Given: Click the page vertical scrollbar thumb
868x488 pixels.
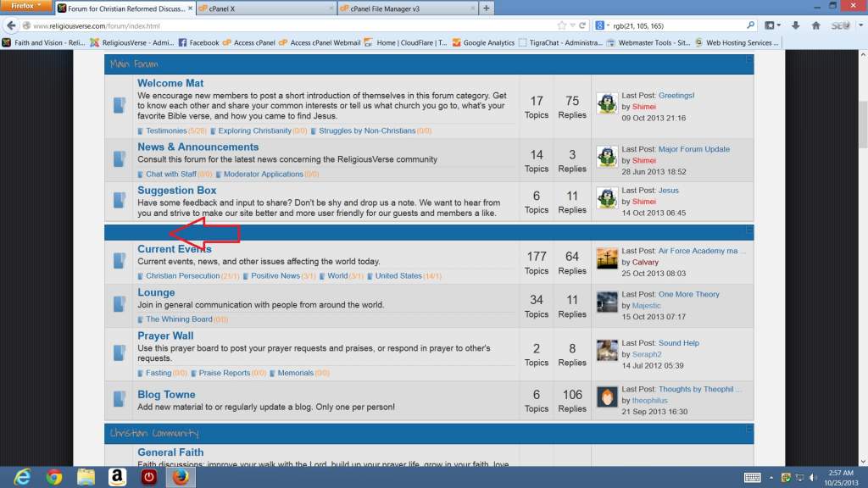Looking at the screenshot, I should pyautogui.click(x=863, y=125).
